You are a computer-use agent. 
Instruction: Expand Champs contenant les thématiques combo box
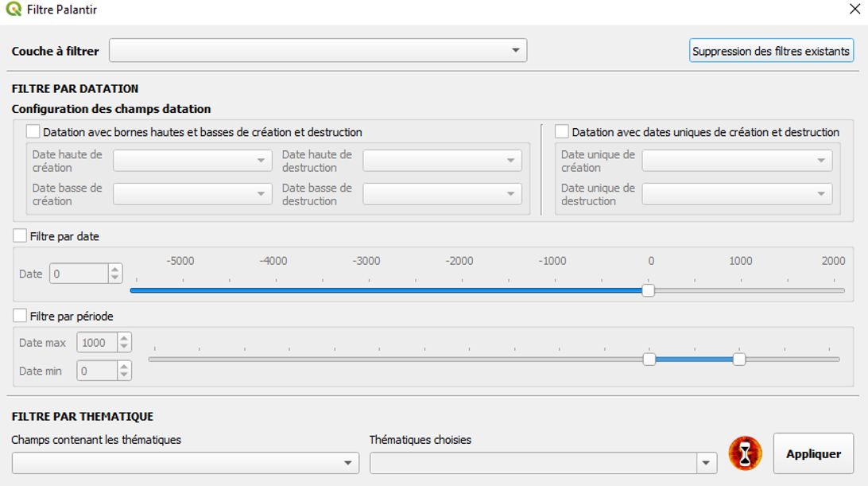pyautogui.click(x=185, y=463)
